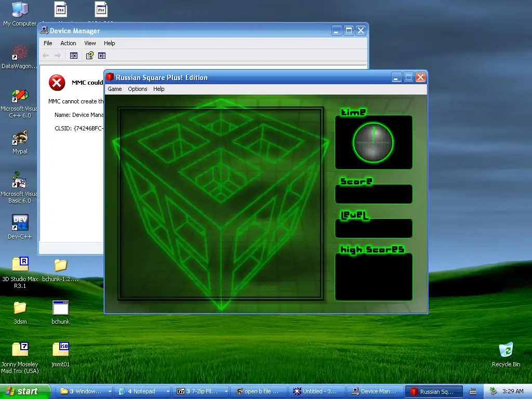Select the jmmt01 ISO file icon
This screenshot has height=399, width=532.
60,354
